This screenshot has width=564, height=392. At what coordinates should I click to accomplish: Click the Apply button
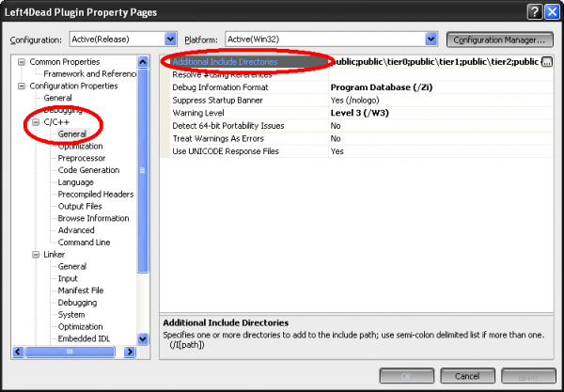(x=528, y=376)
